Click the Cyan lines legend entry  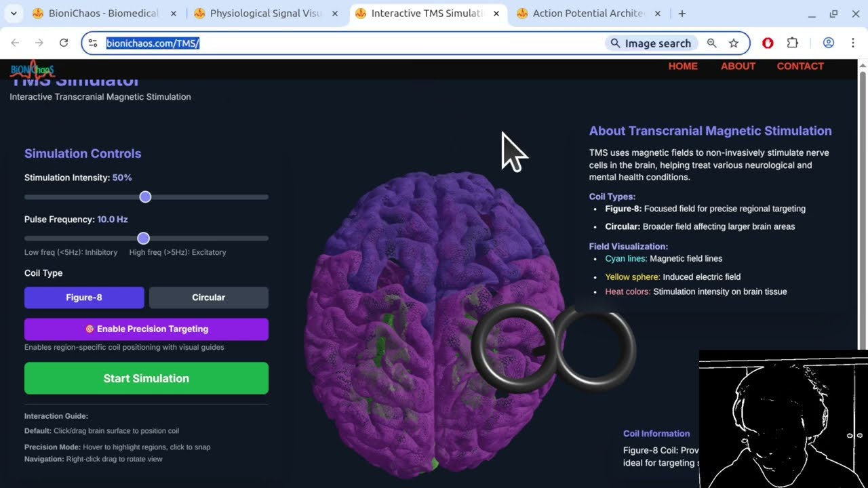point(664,259)
